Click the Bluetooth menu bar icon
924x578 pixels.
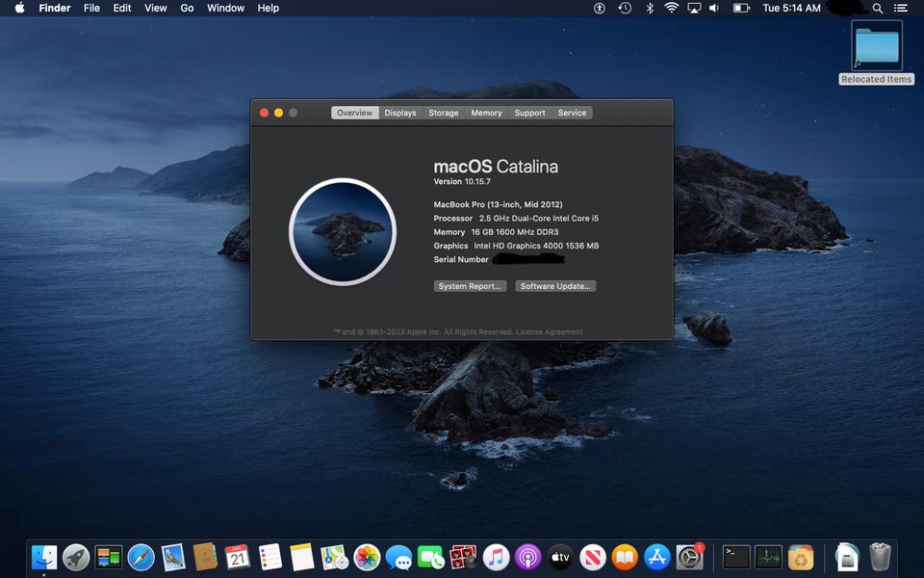click(650, 8)
